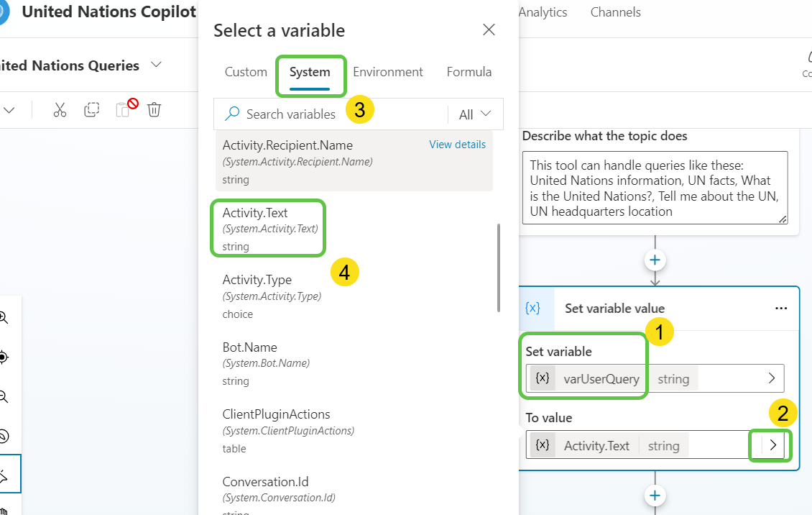Select the Formula tab

469,71
